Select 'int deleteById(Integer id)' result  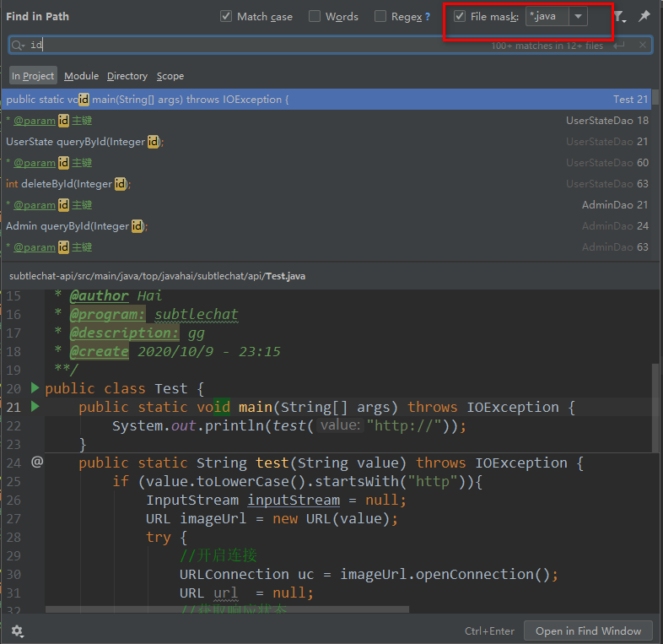[x=326, y=184]
